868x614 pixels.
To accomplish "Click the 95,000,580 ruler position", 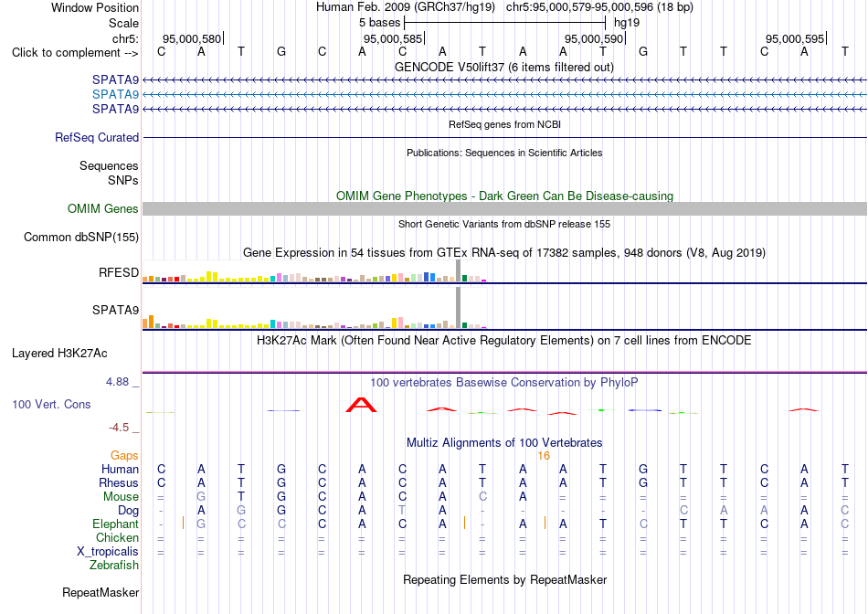I will pos(192,38).
